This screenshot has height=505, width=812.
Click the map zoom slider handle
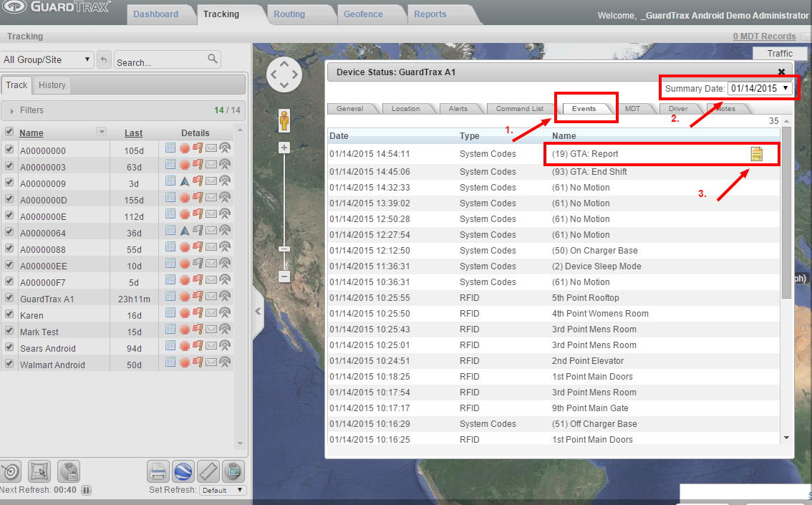(284, 249)
